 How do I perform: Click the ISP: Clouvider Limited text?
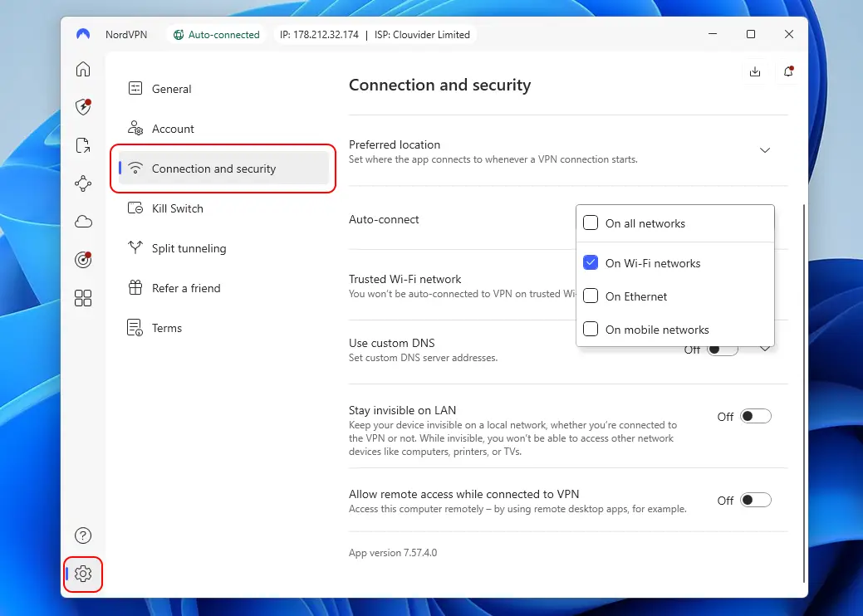(422, 35)
